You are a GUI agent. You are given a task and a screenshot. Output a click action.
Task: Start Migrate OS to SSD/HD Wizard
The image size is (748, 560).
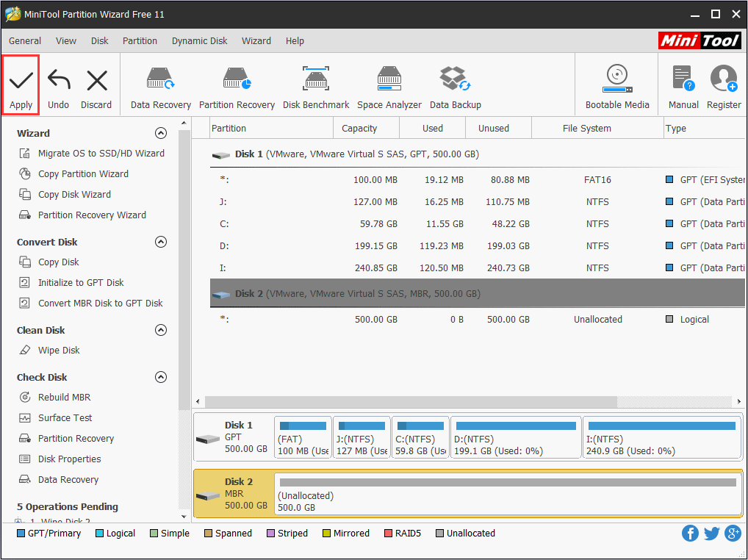click(x=101, y=153)
